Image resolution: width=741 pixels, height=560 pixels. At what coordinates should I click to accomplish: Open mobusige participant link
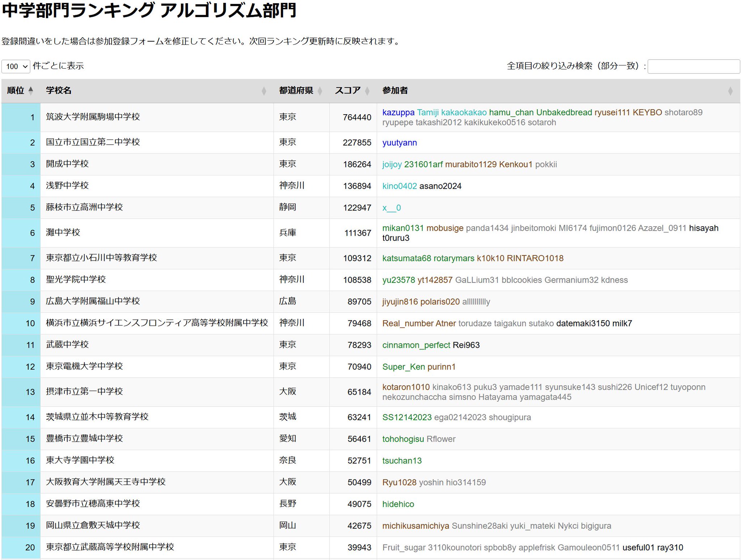click(x=445, y=228)
